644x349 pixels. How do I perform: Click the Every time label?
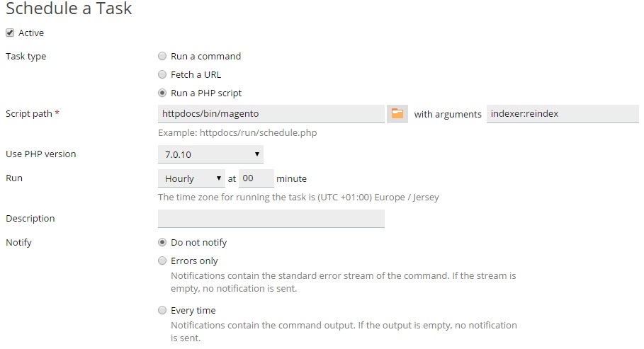193,310
